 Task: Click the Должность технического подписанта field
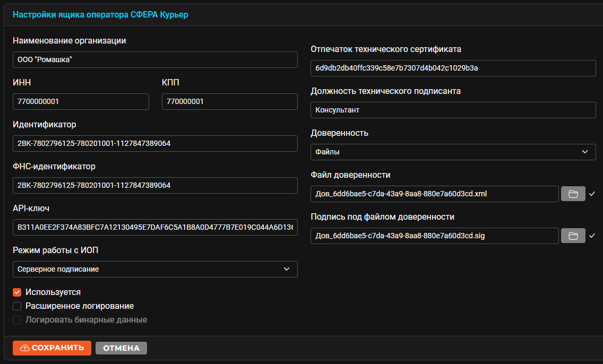coord(453,110)
